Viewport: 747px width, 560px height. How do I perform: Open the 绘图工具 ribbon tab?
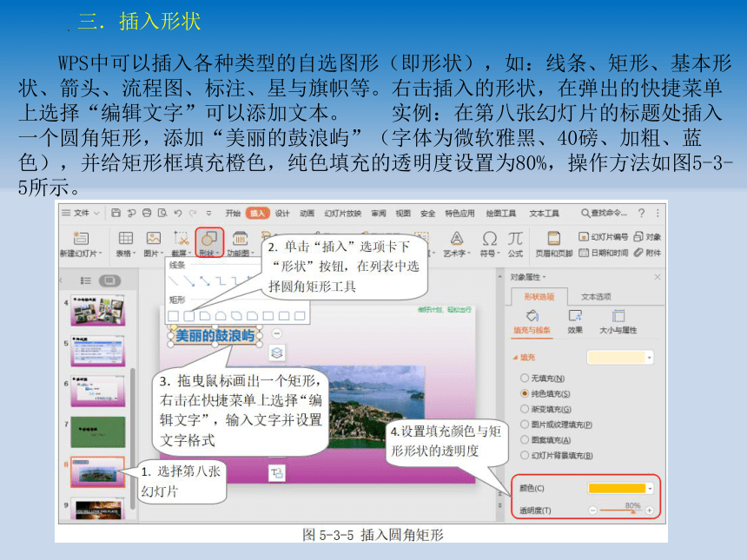click(500, 213)
